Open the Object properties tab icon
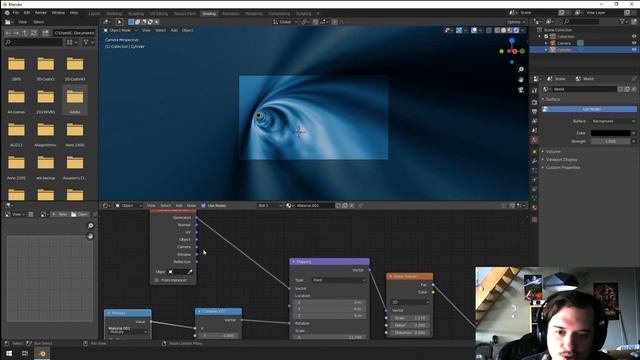Image resolution: width=640 pixels, height=360 pixels. pyautogui.click(x=535, y=151)
